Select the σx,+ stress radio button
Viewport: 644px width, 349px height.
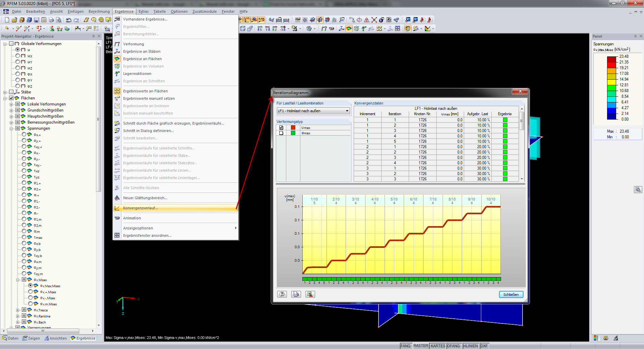24,134
